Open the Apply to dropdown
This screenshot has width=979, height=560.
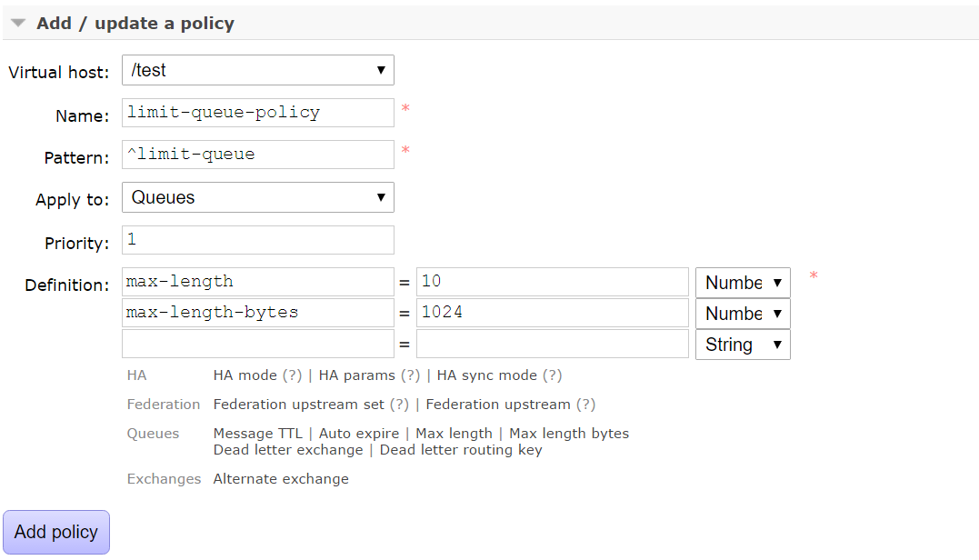click(x=257, y=197)
